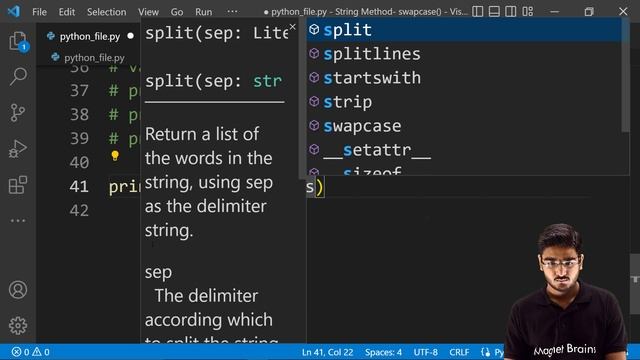Screen dimensions: 640x360
Task: Open the Explorer view in activity bar
Action: [x=18, y=41]
